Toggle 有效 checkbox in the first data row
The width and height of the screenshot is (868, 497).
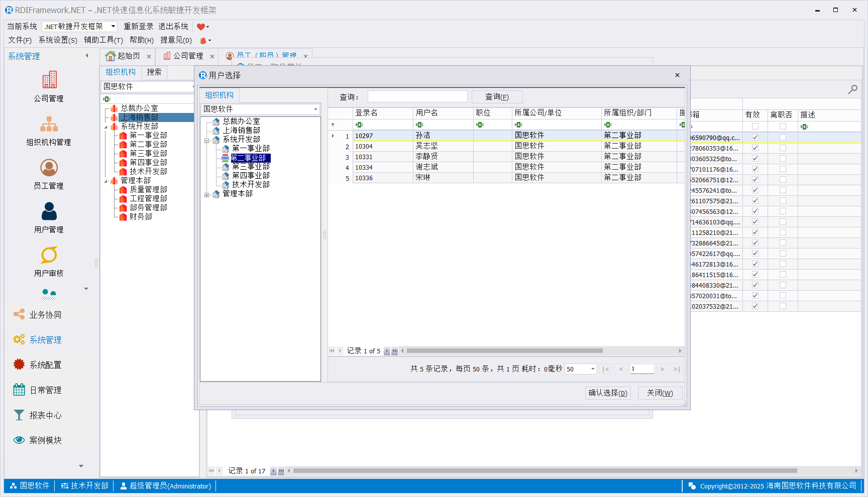point(754,138)
